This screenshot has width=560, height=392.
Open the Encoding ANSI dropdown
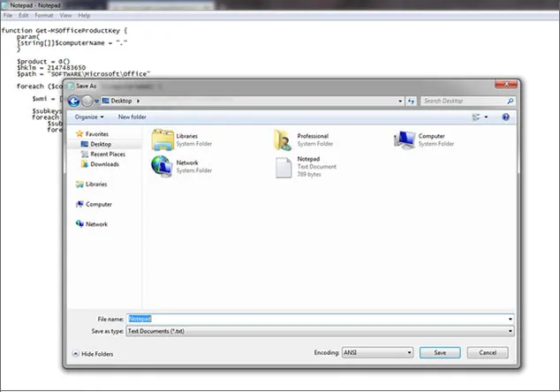(377, 353)
